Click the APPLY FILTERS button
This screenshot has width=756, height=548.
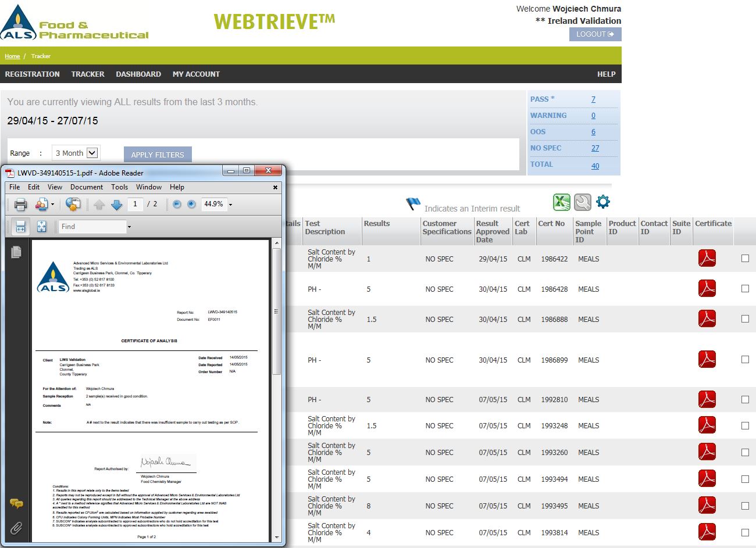pos(158,155)
